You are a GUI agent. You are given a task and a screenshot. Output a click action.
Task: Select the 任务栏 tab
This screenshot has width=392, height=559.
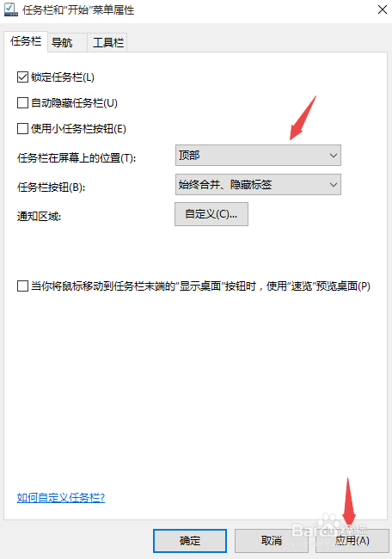tap(26, 41)
